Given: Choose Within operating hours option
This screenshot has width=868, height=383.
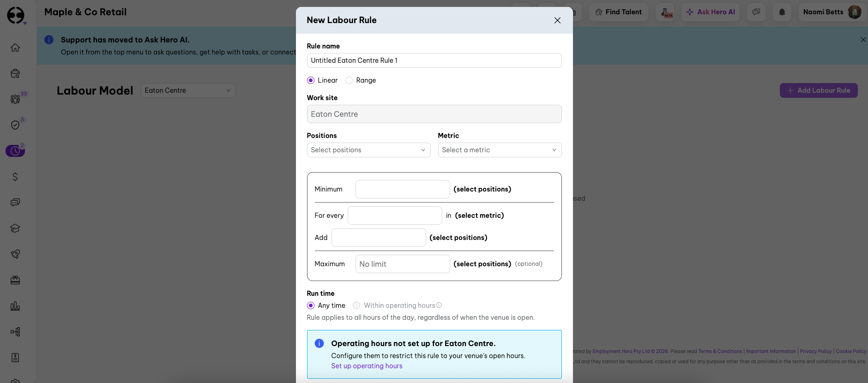Looking at the screenshot, I should click(356, 305).
